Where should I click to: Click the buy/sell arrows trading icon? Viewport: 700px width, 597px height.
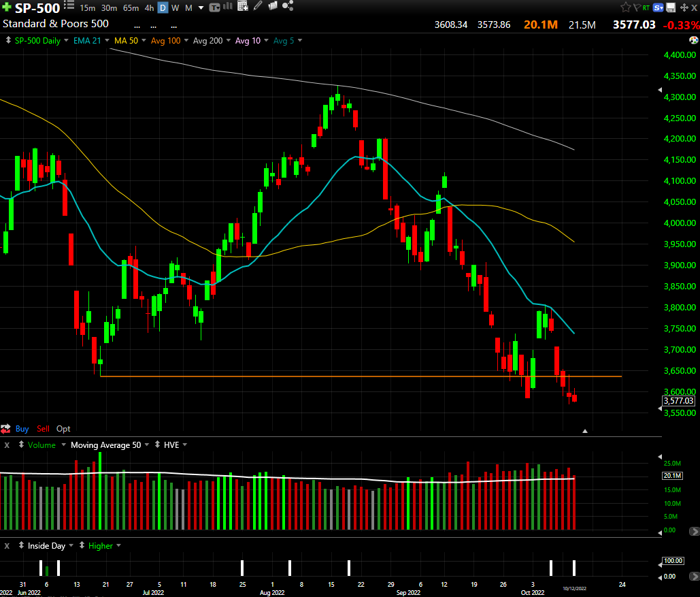6,429
